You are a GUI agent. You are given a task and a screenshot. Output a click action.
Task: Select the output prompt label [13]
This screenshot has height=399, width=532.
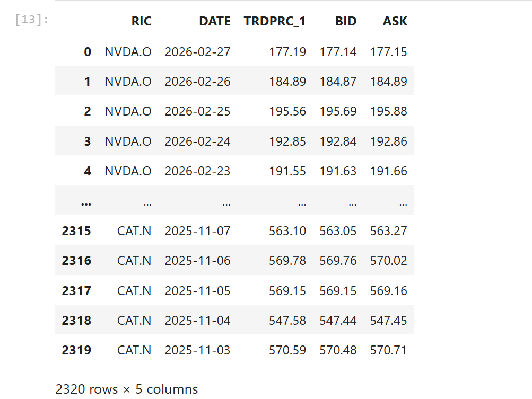pyautogui.click(x=31, y=20)
